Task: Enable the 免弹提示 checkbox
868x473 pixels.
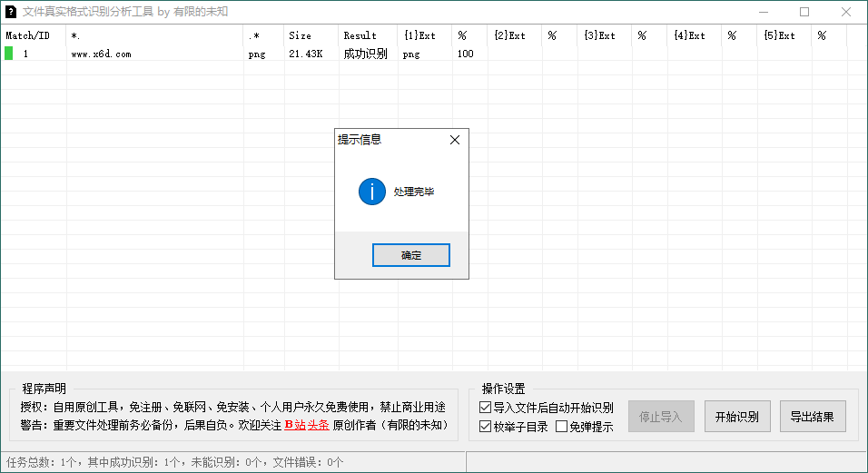Action: [561, 426]
